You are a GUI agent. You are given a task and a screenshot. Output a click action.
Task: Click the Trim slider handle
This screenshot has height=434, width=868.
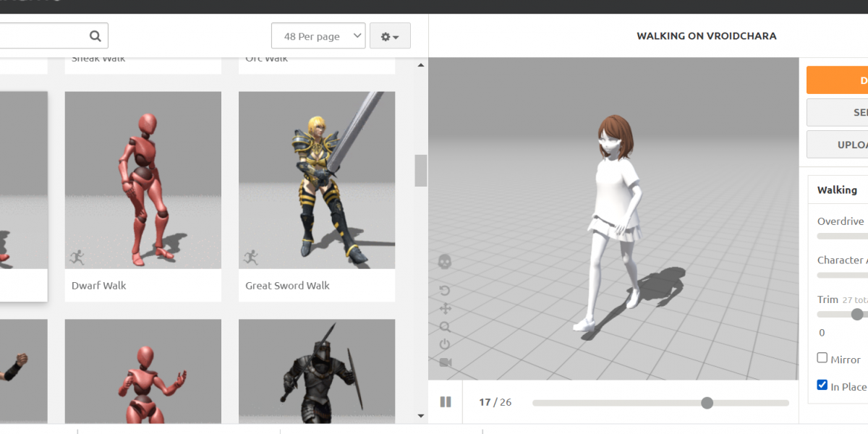click(857, 314)
